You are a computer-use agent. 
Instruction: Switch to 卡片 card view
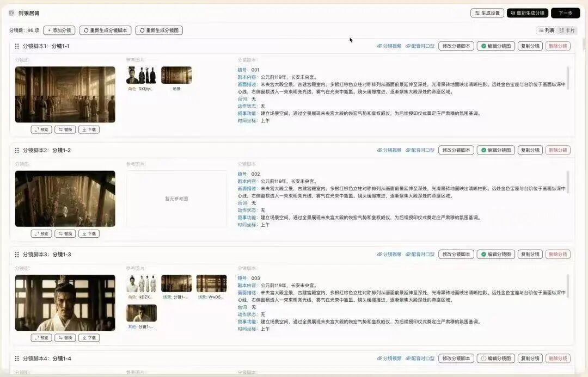click(566, 30)
